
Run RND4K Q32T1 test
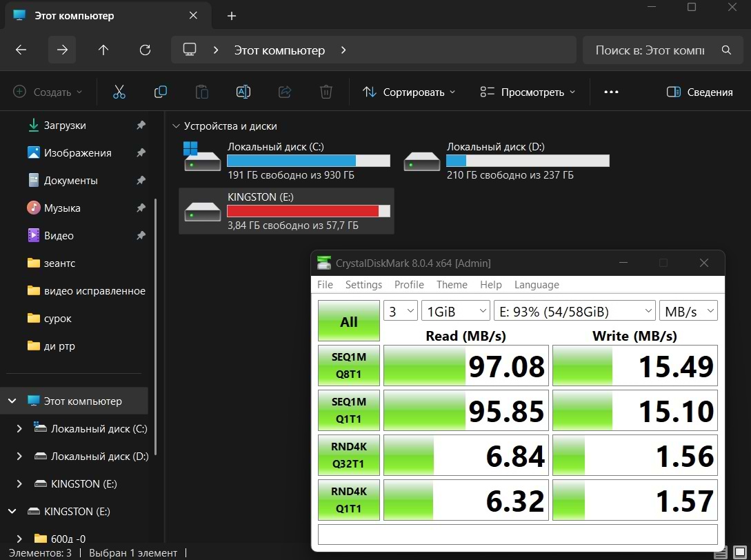click(x=349, y=455)
